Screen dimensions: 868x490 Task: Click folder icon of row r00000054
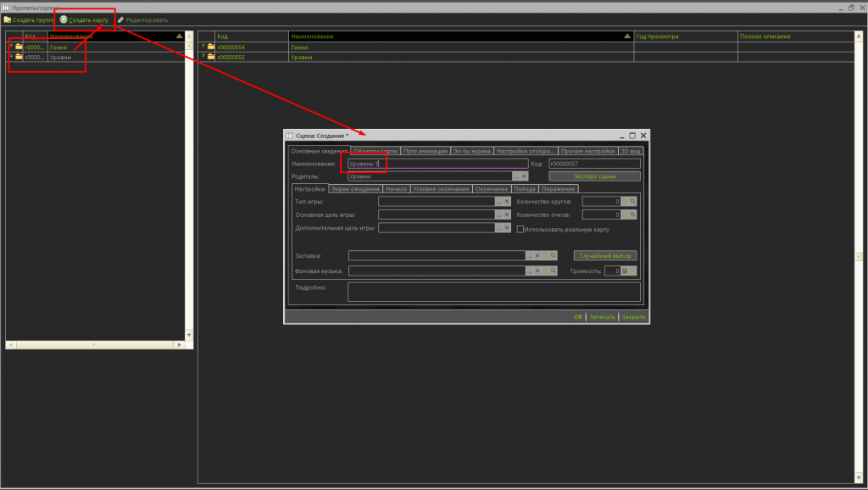point(211,47)
